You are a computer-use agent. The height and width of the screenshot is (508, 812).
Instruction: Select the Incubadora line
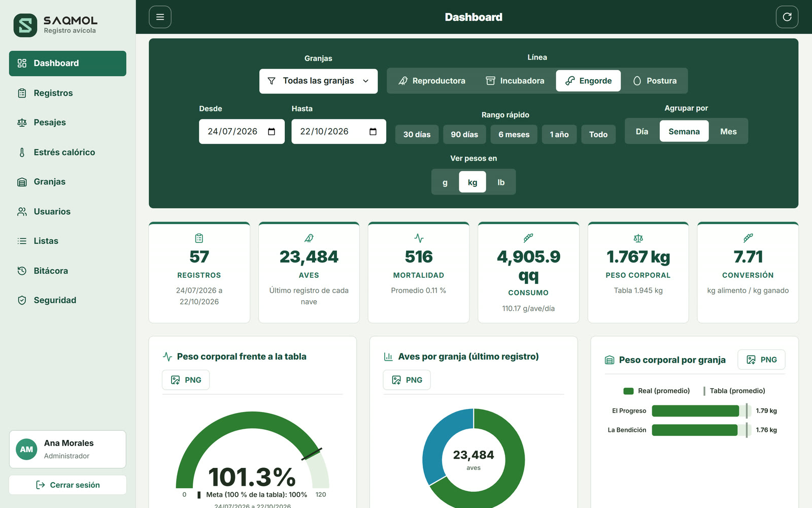[x=515, y=81]
